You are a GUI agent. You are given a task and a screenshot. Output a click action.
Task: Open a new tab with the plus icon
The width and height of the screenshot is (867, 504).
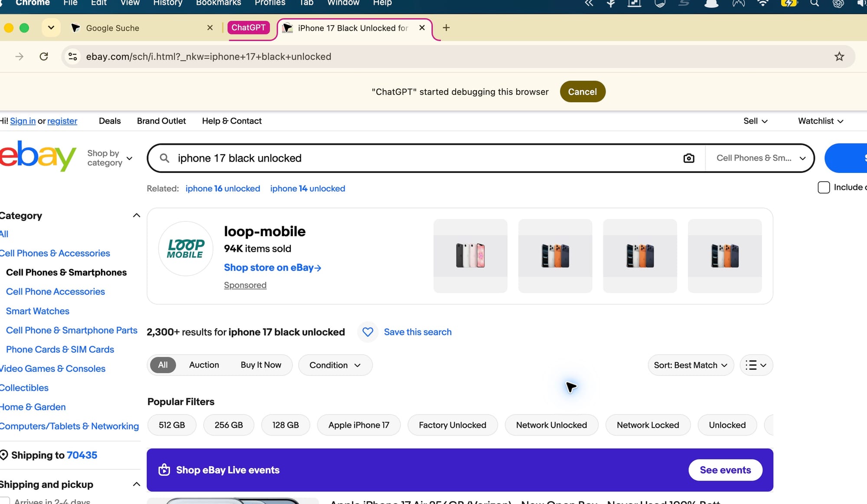446,28
